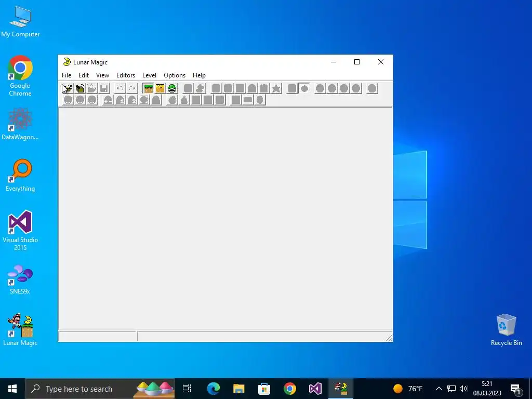Click the dome icon labeled 1
Screen dimensions: 532x399
pyautogui.click(x=120, y=100)
